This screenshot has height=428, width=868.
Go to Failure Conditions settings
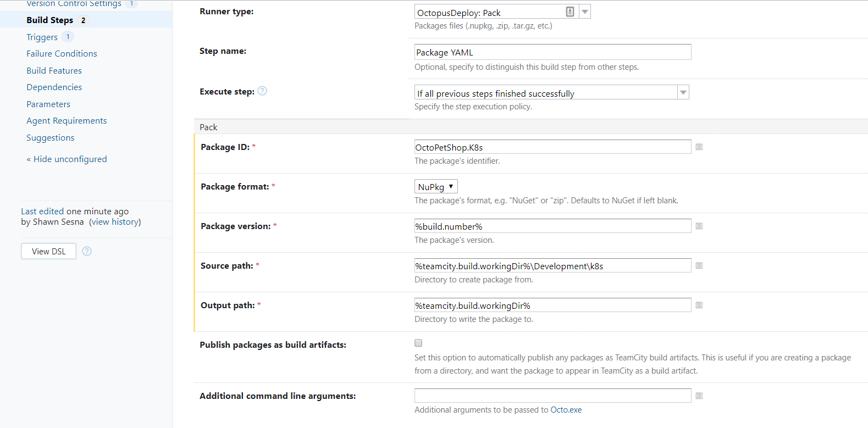click(62, 53)
